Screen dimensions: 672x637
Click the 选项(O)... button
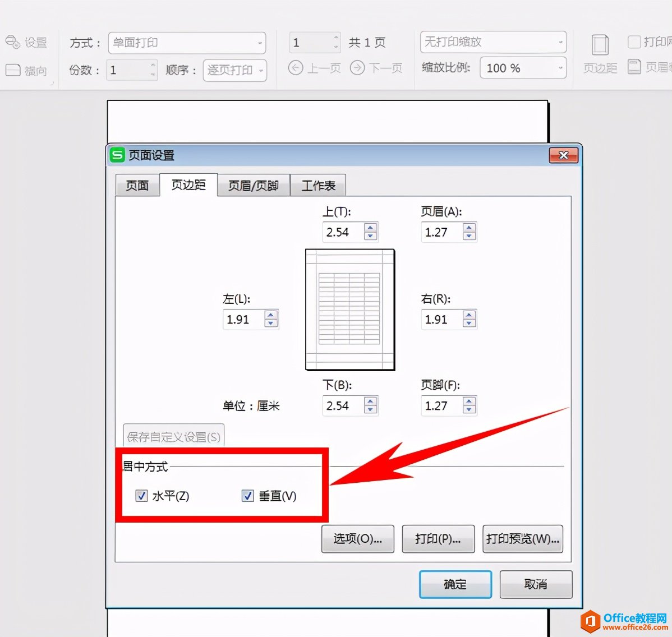click(x=358, y=538)
